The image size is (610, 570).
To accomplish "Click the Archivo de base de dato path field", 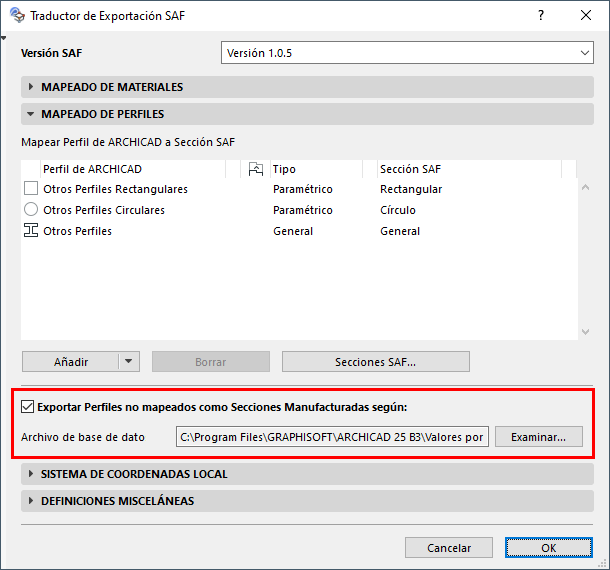I will (332, 437).
